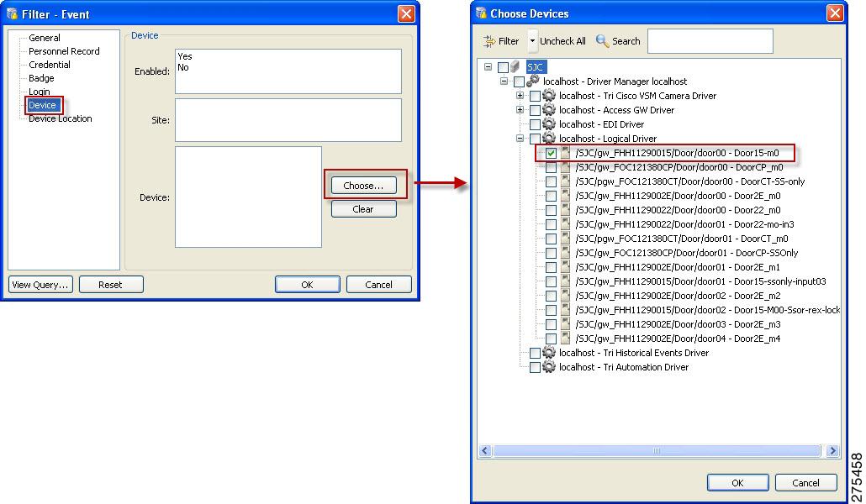Expand the Tri Cisco VSM Camera Driver node
866x504 pixels.
520,96
